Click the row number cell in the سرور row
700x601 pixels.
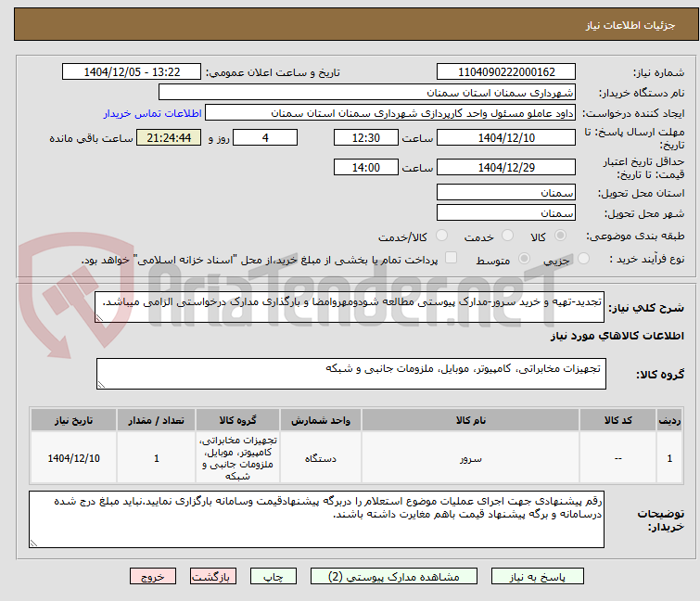(669, 457)
